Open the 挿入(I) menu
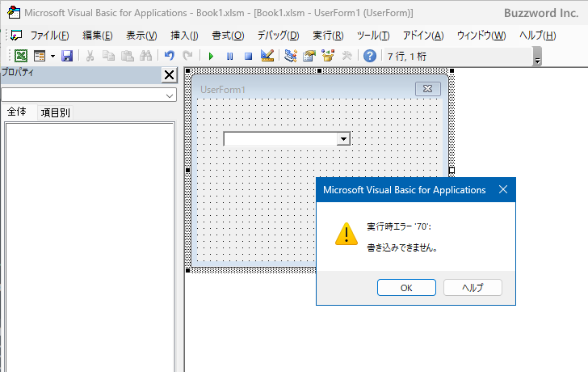This screenshot has height=372, width=588. tap(184, 36)
